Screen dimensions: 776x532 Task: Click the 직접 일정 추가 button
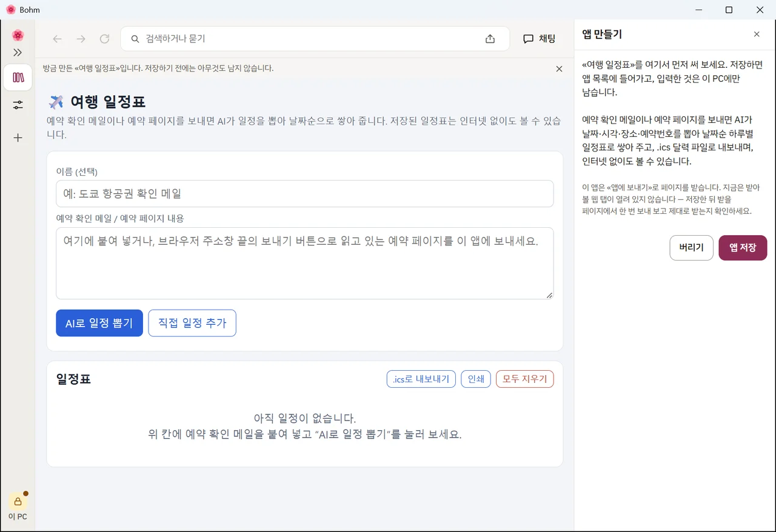(192, 323)
